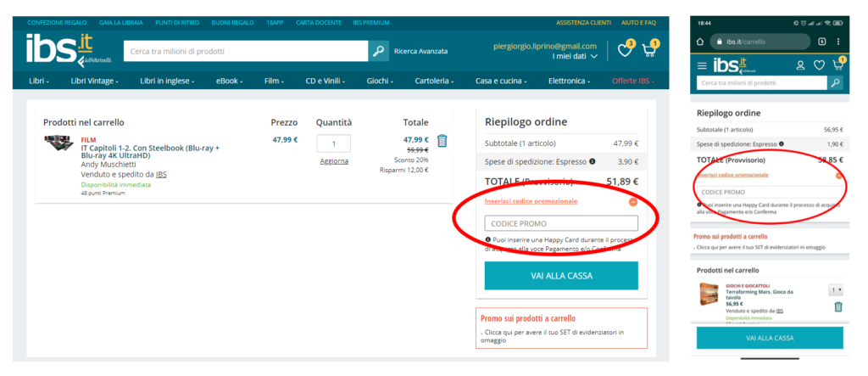Tap the mobile wishlist heart icon
This screenshot has width=868, height=376.
coord(819,65)
